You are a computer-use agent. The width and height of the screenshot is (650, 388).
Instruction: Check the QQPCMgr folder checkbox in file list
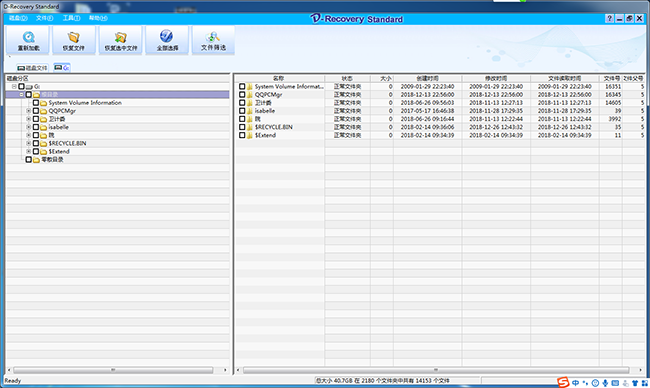(242, 95)
